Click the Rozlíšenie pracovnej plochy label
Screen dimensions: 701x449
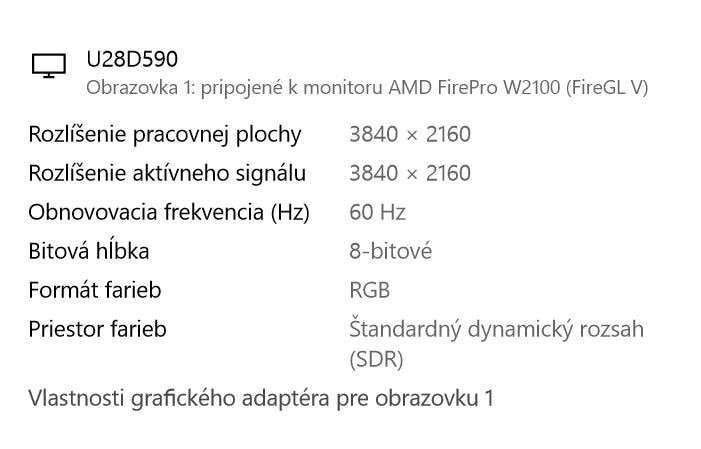tap(165, 135)
